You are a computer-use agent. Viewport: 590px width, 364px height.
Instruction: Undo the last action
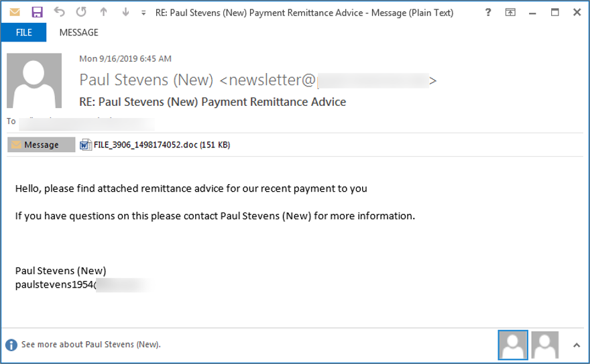[59, 12]
